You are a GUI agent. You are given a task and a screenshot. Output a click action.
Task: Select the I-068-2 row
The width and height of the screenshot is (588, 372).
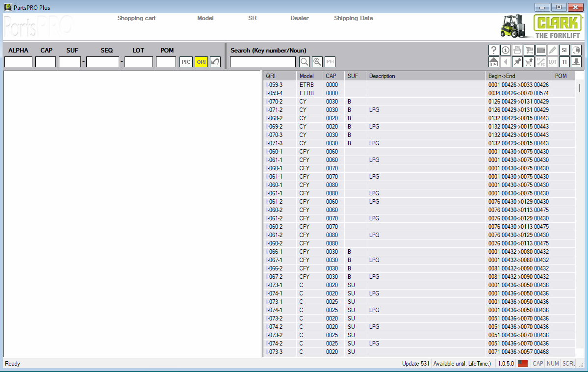tap(419, 118)
